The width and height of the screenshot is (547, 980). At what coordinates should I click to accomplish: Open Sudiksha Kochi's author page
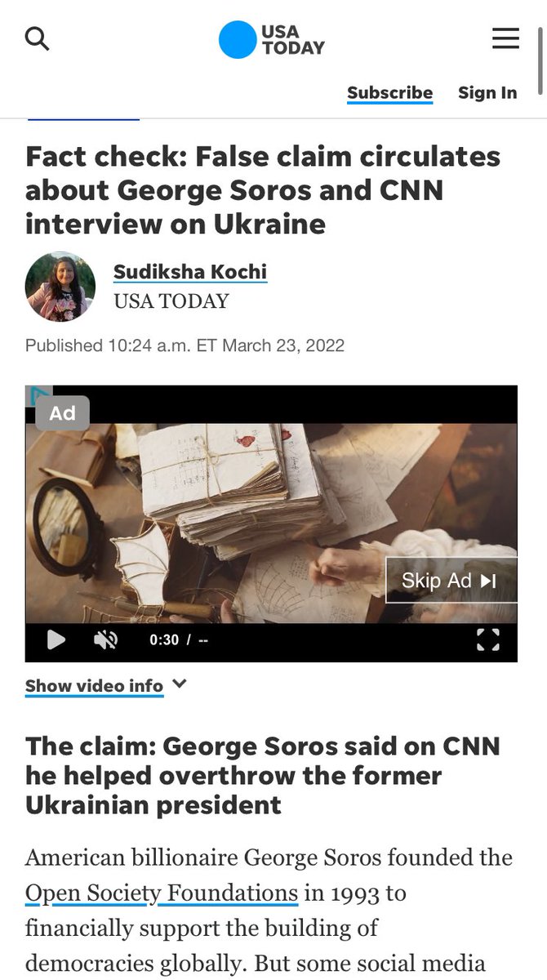coord(190,272)
